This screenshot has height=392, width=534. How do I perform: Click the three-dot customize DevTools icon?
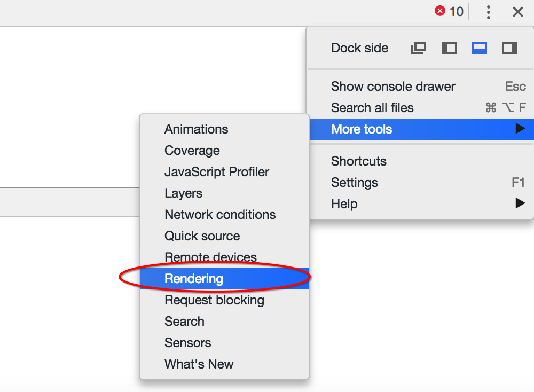click(489, 12)
